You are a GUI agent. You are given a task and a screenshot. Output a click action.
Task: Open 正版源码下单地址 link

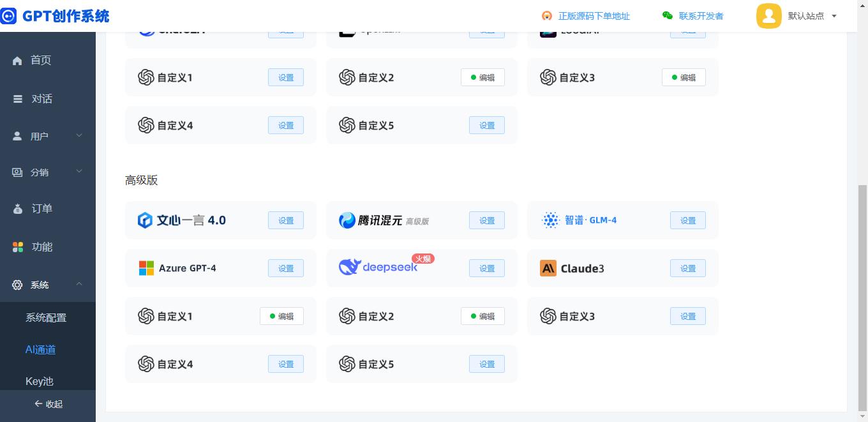(x=594, y=16)
